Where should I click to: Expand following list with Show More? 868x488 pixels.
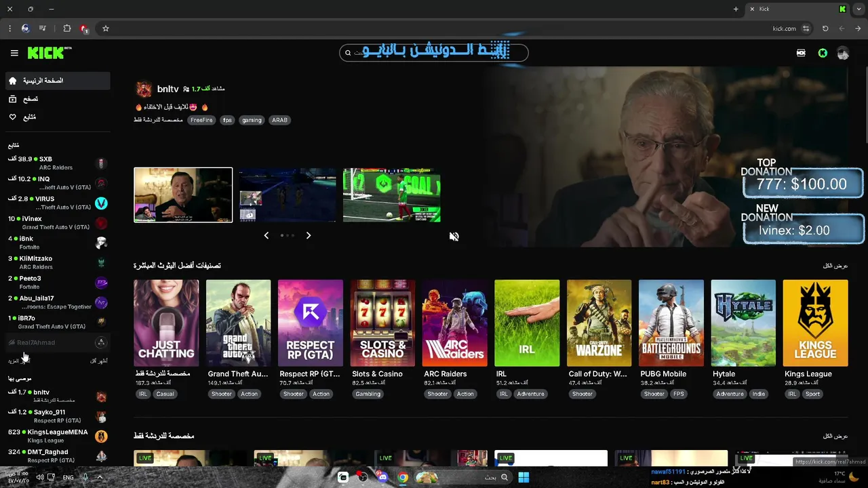(x=19, y=361)
